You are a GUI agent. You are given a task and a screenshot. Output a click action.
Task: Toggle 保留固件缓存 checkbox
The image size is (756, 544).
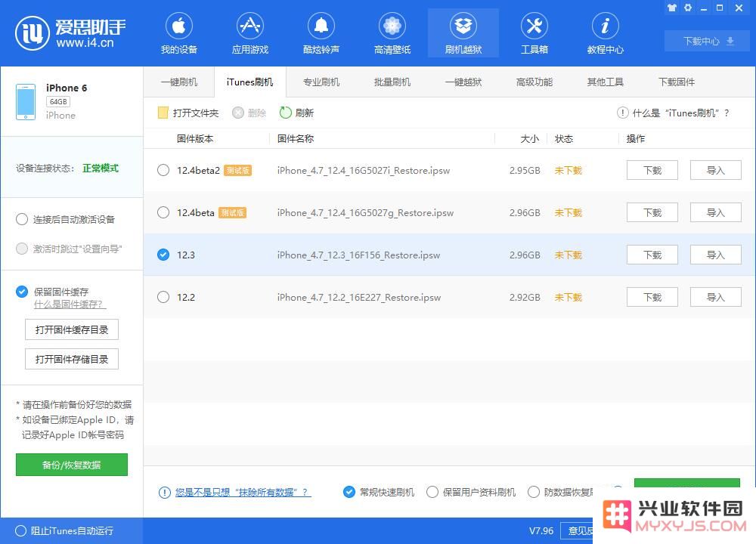(x=22, y=292)
